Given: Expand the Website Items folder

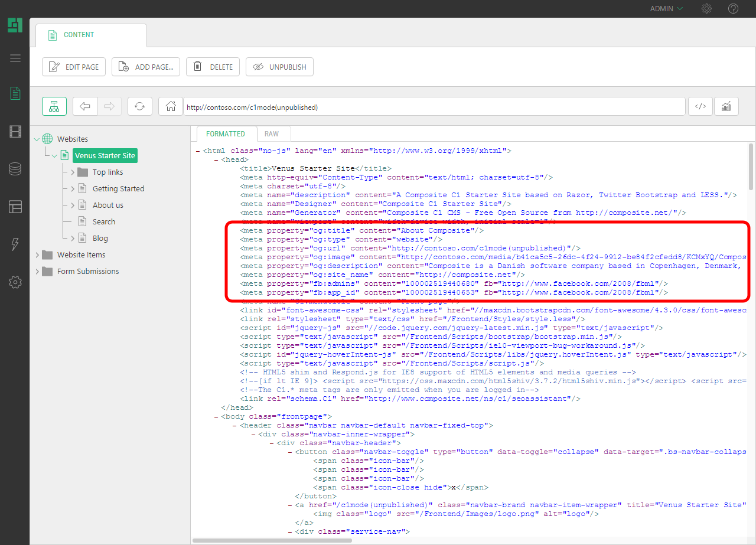Looking at the screenshot, I should click(x=38, y=255).
